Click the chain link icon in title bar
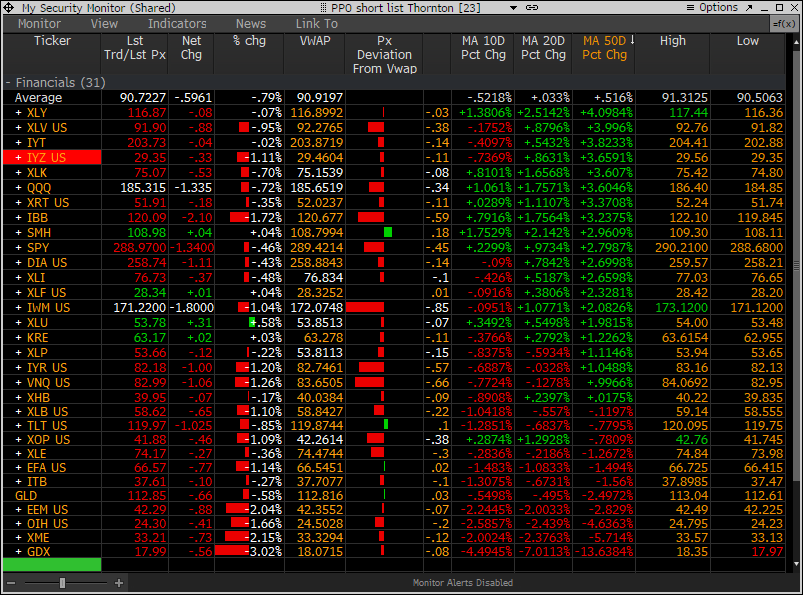Screen dimensions: 803x595 tap(532, 8)
